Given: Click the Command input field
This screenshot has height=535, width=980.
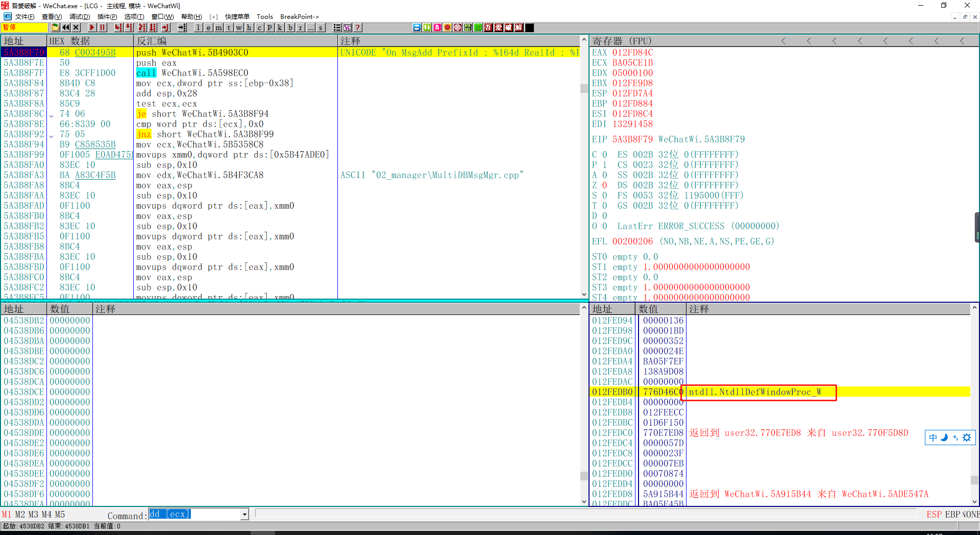Looking at the screenshot, I should tap(194, 515).
